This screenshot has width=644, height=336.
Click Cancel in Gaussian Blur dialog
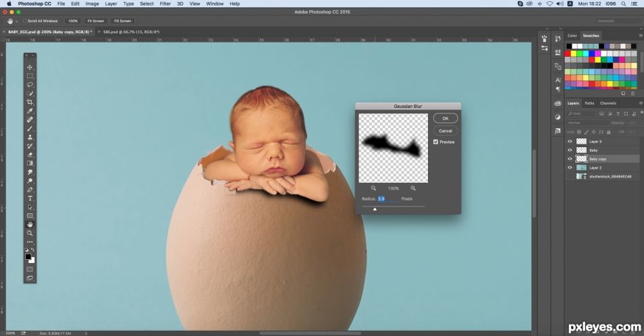(x=446, y=131)
